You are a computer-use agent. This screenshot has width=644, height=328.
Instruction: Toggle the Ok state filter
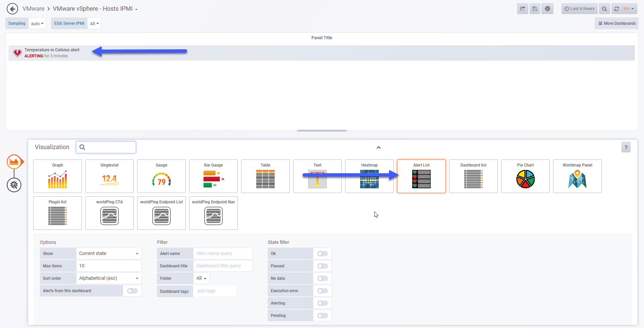(323, 254)
